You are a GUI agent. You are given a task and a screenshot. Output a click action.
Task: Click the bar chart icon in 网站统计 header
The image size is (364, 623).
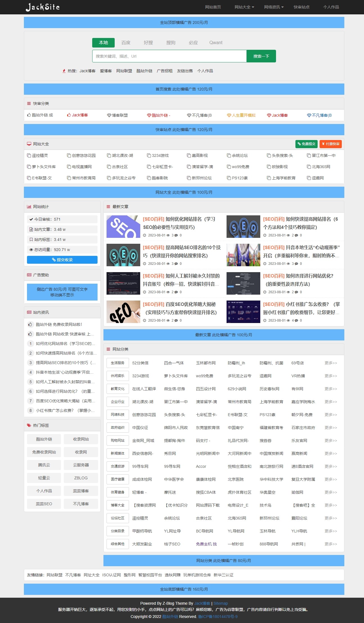click(29, 207)
